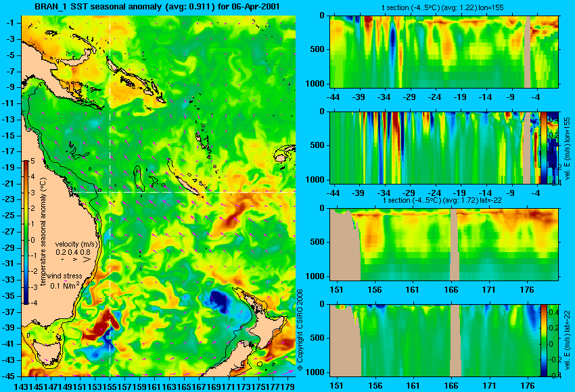The width and height of the screenshot is (575, 392).
Task: Select the "© Copyright CSIRO 2006" vertical text
Action: (300, 330)
